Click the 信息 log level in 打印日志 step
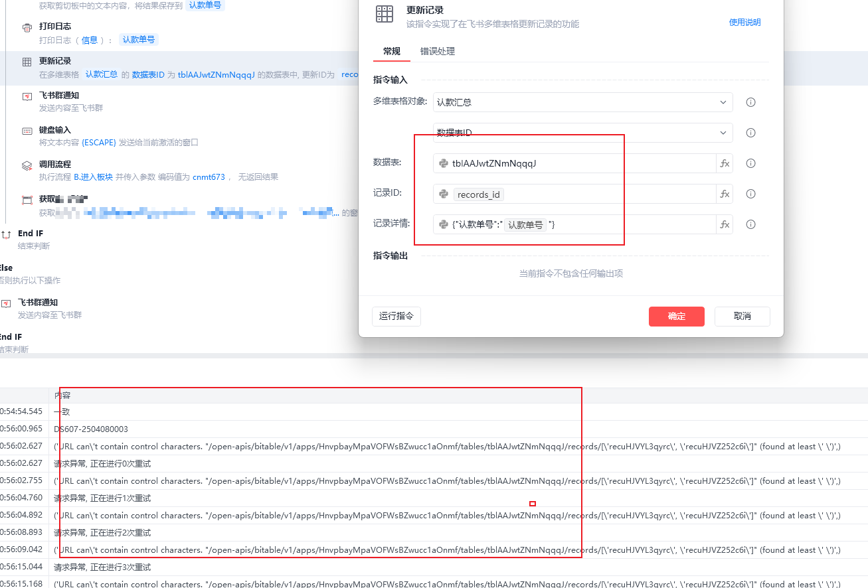 tap(90, 40)
